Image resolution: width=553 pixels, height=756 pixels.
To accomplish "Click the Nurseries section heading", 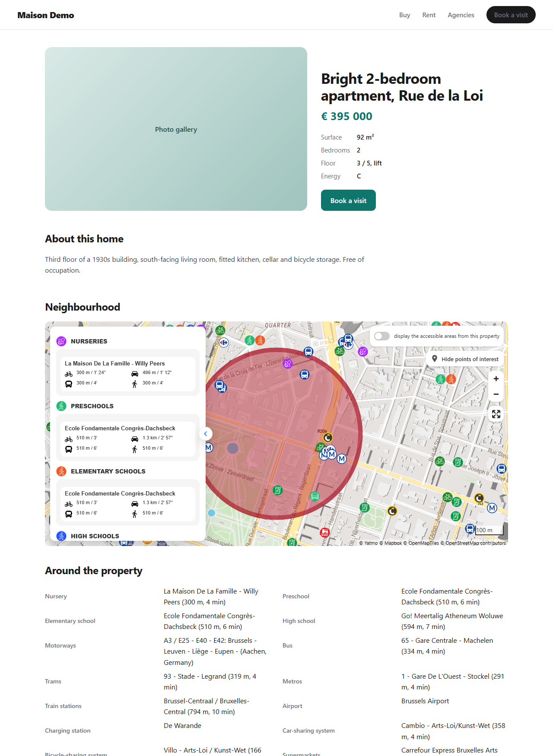I will point(89,341).
